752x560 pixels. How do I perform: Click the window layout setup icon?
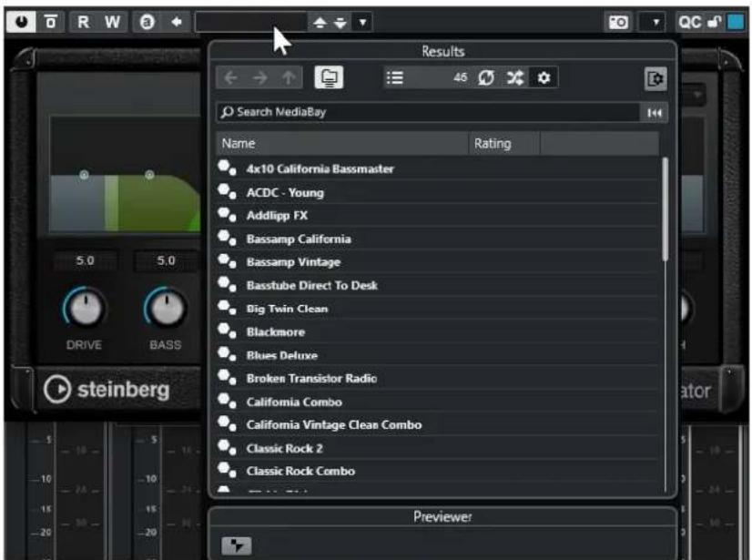(655, 78)
